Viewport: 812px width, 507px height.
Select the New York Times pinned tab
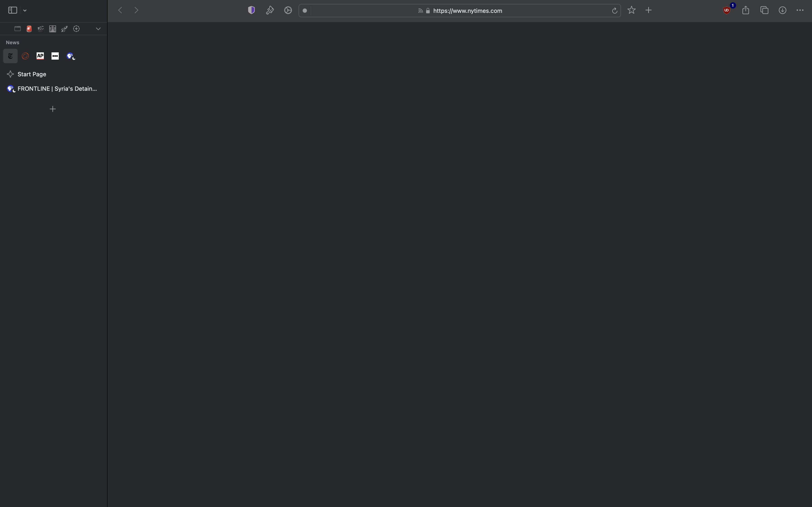[10, 56]
